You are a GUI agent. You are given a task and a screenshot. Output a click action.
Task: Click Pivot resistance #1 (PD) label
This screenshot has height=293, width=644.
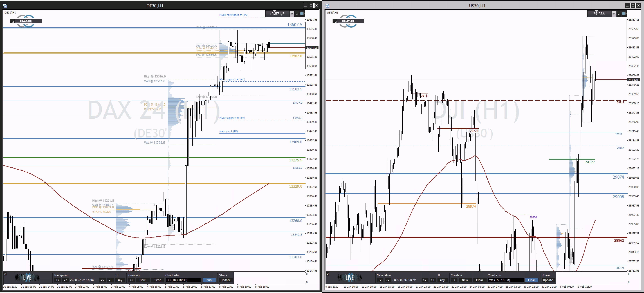234,15
